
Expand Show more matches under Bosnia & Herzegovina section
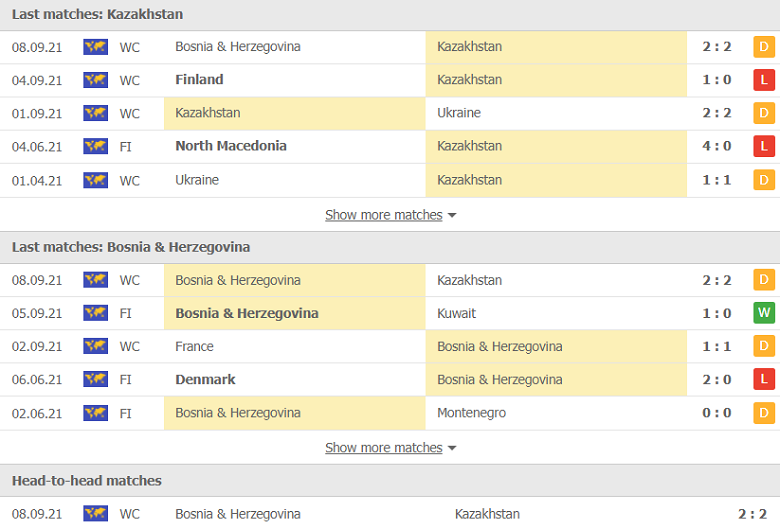390,448
